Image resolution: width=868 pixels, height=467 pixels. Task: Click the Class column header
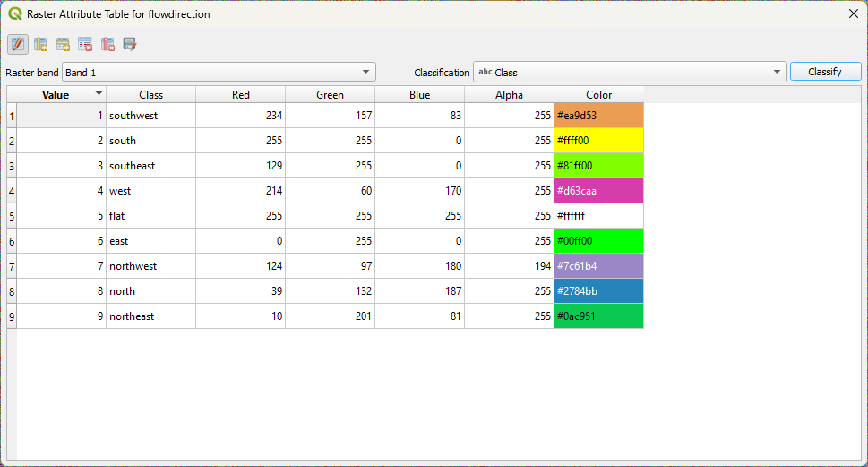pos(150,95)
